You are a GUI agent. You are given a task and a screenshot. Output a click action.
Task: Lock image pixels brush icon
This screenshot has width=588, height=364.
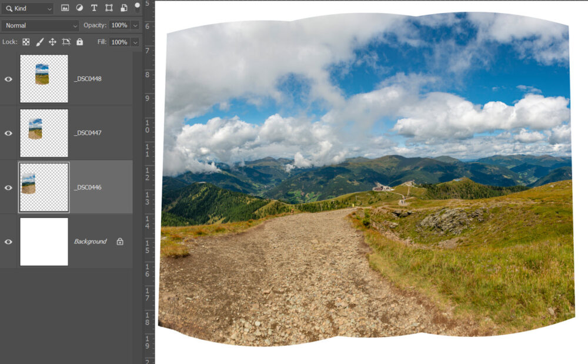pos(39,42)
